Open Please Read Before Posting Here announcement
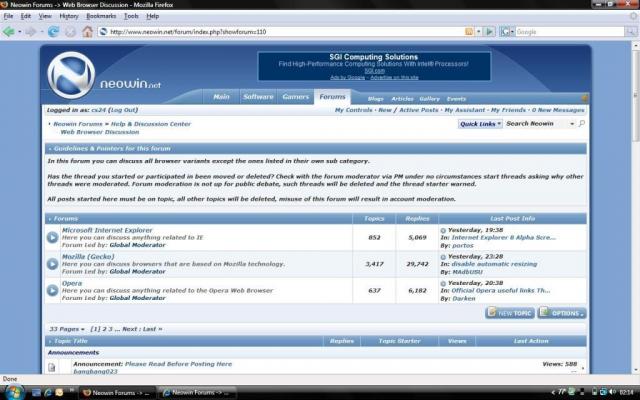 (178, 364)
